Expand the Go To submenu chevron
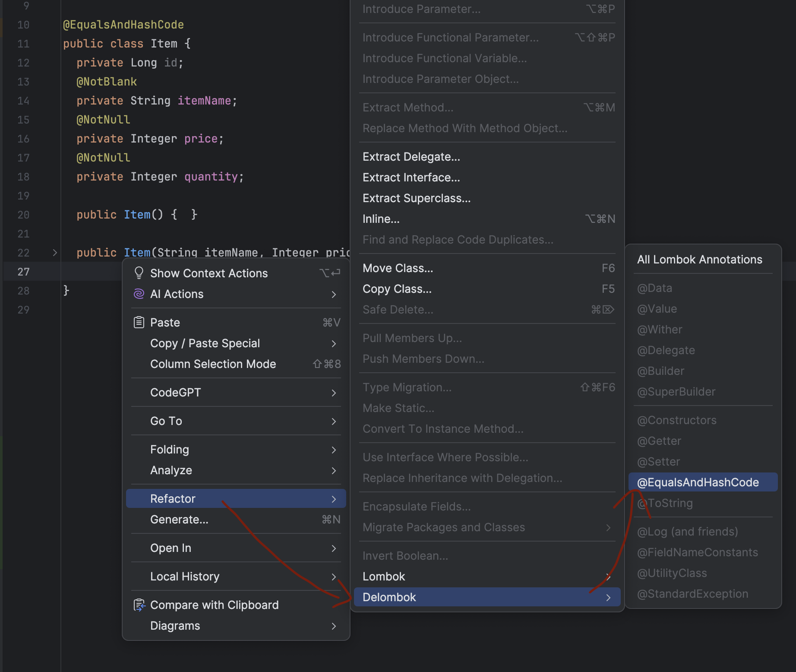 pyautogui.click(x=334, y=422)
